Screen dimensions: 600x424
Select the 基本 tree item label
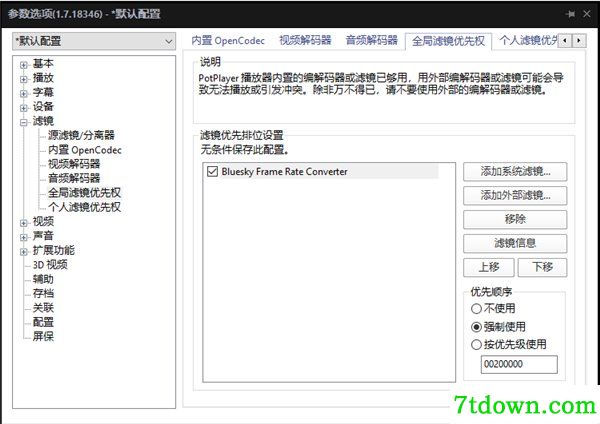pyautogui.click(x=43, y=64)
